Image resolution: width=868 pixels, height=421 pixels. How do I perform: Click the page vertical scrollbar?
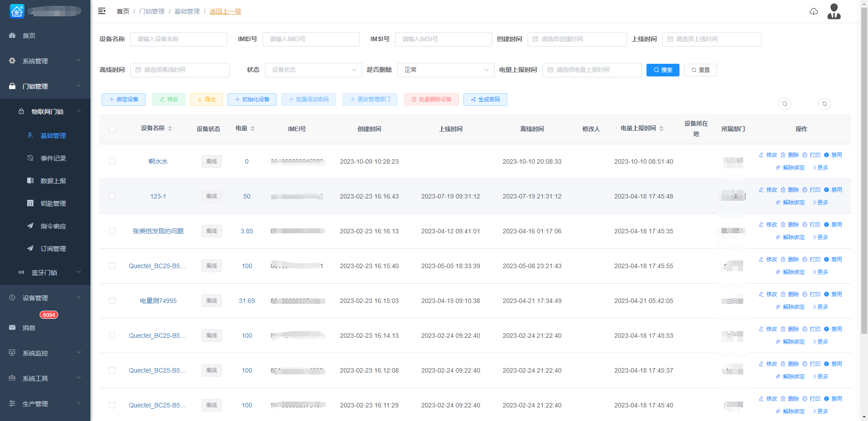[x=864, y=172]
